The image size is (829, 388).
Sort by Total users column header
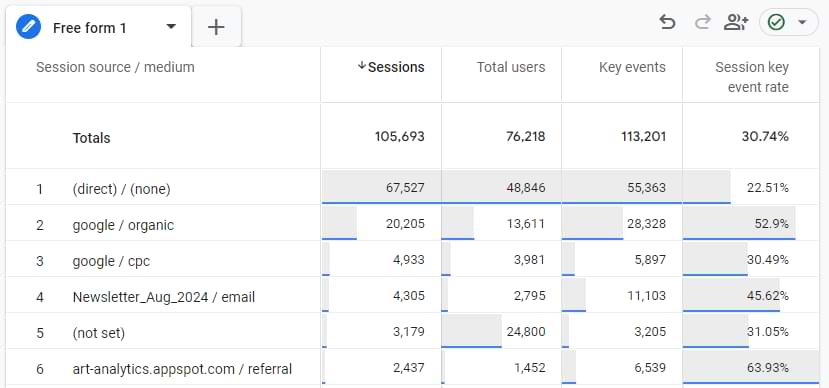click(x=511, y=67)
